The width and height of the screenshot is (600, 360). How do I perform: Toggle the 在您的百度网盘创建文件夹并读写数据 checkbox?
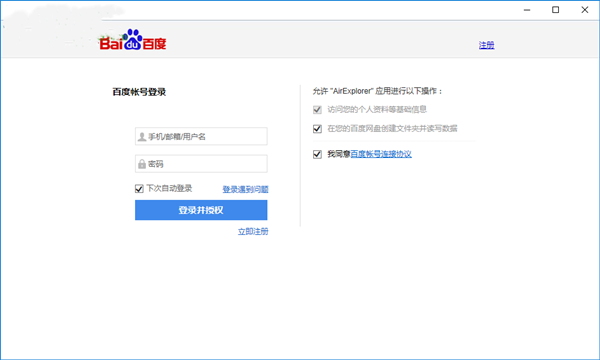(x=317, y=129)
